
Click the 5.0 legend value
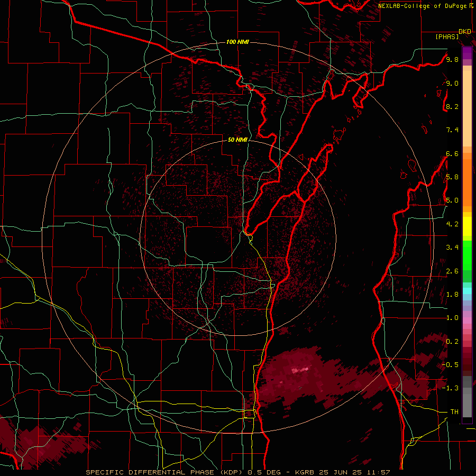pos(452,200)
